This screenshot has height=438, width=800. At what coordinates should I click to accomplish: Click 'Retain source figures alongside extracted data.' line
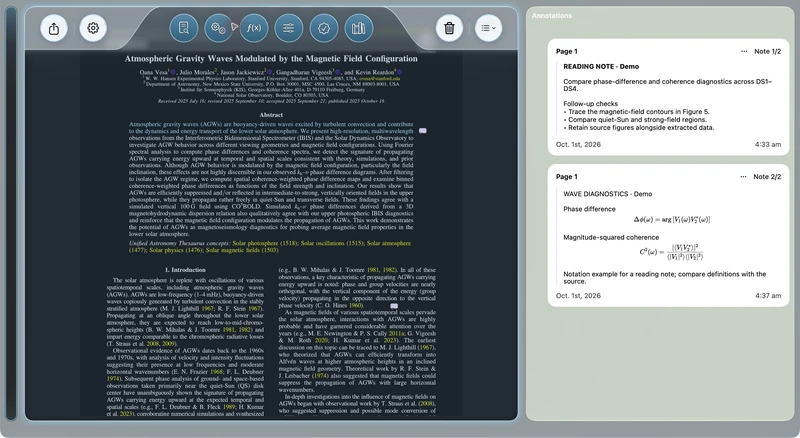coord(639,128)
